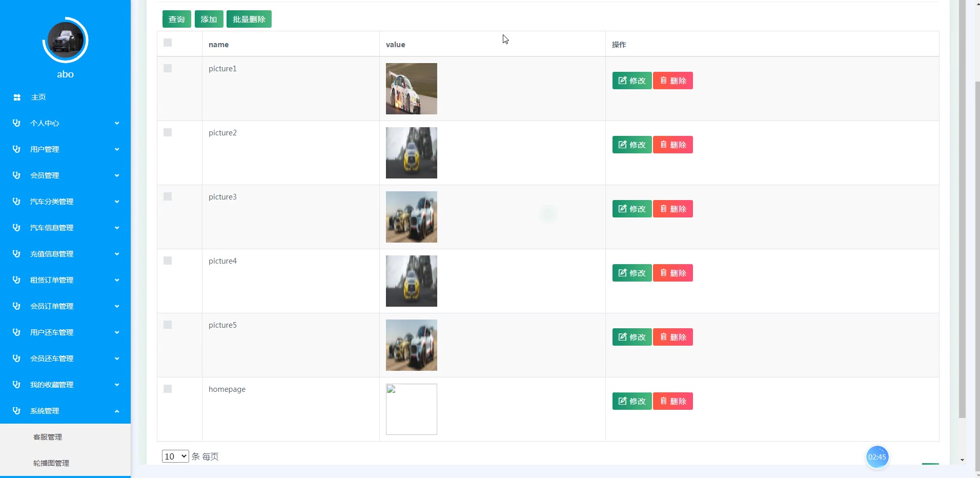The height and width of the screenshot is (478, 980).
Task: Click the 会员管理 sidebar icon
Action: 16,175
